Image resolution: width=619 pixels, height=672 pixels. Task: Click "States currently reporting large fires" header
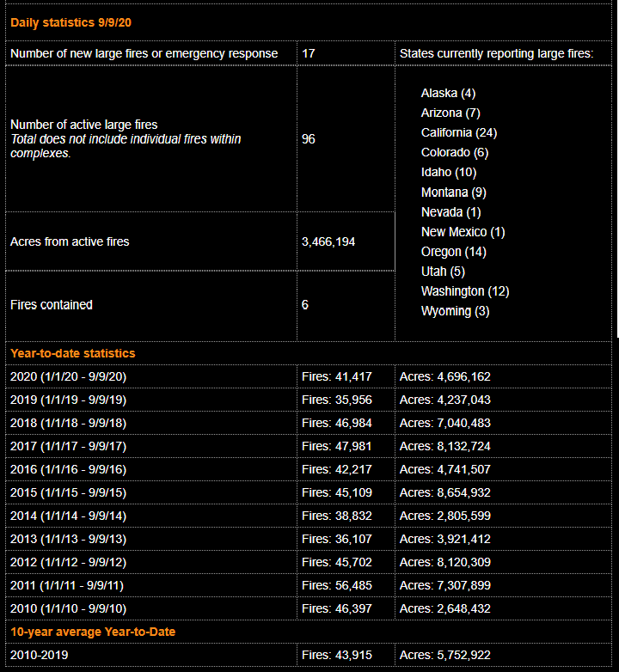(496, 53)
